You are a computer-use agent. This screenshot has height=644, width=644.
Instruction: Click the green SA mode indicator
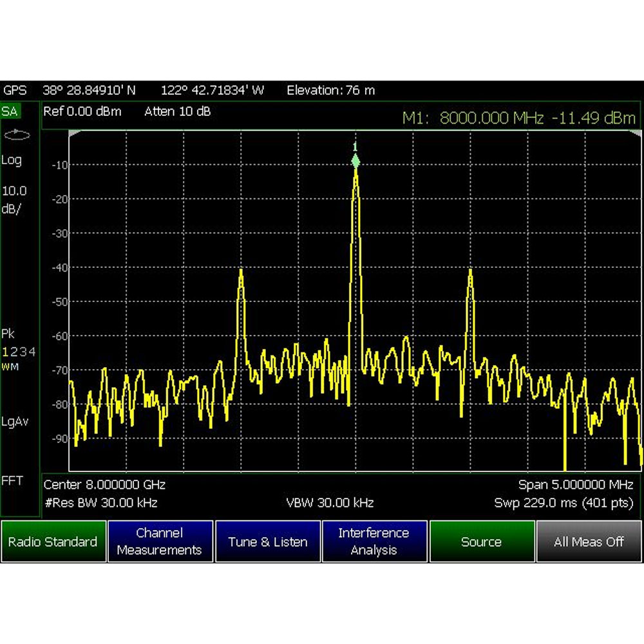coord(10,111)
